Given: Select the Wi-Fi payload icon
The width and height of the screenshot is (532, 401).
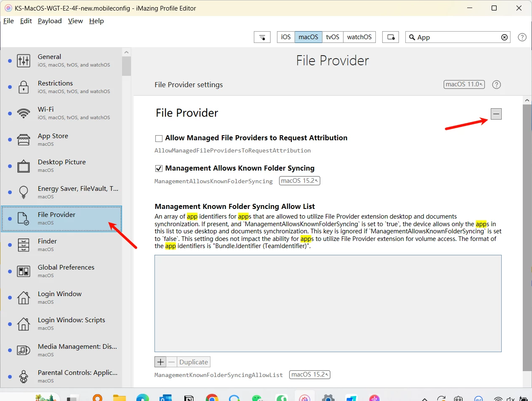Looking at the screenshot, I should tap(24, 113).
